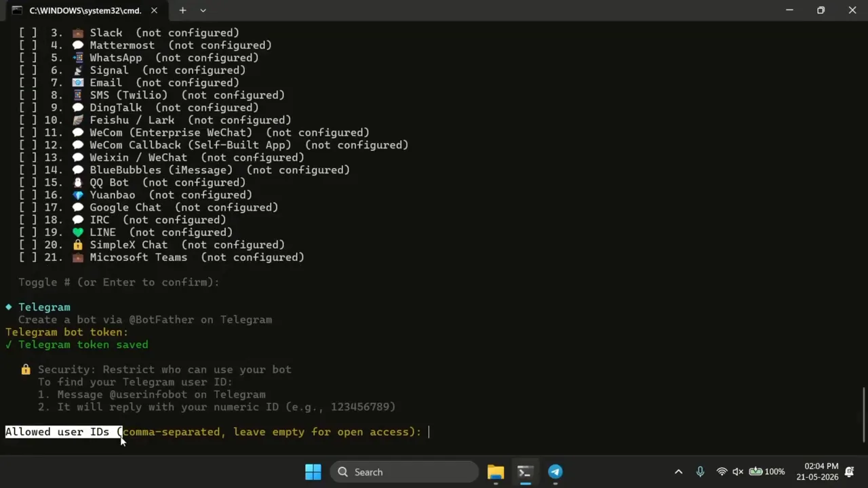This screenshot has height=488, width=868.
Task: Open Wi-Fi network settings in tray
Action: point(722,472)
